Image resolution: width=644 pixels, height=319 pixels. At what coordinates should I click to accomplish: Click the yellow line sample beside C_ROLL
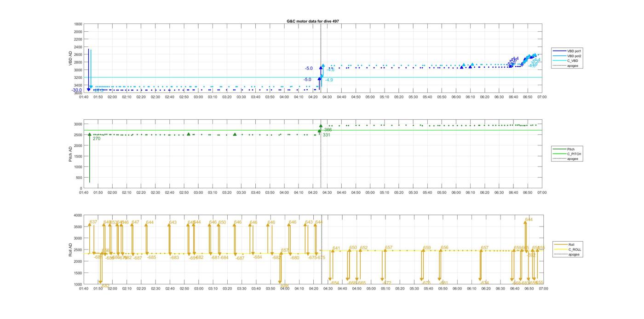coord(560,249)
